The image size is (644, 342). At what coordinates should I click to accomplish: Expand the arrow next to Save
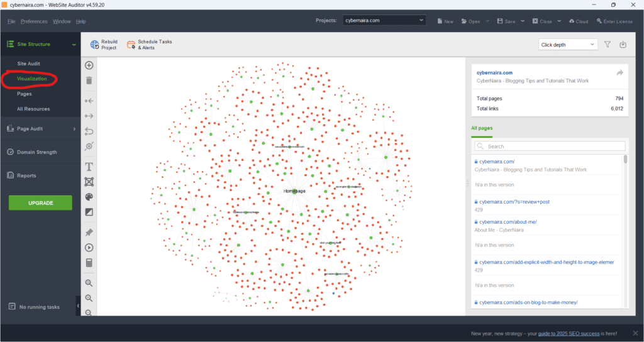coord(523,21)
